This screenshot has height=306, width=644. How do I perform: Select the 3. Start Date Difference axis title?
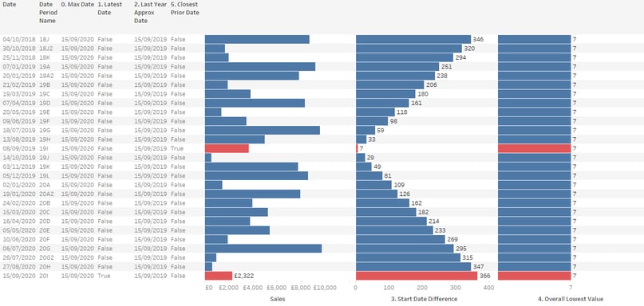coord(424,299)
